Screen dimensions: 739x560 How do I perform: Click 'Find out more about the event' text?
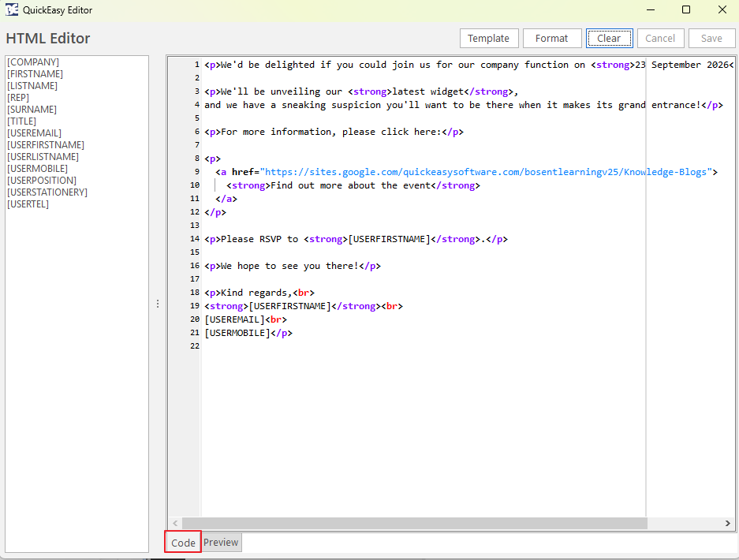pyautogui.click(x=351, y=185)
